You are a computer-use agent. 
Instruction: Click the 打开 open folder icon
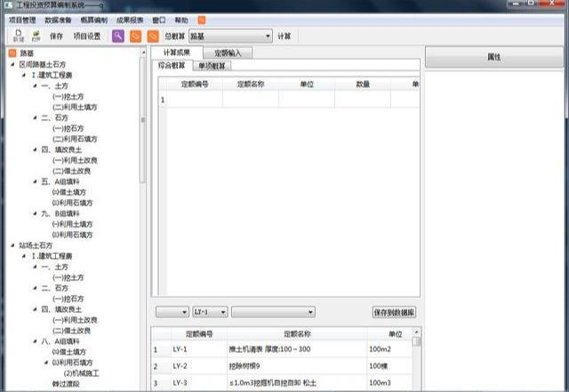[x=36, y=36]
